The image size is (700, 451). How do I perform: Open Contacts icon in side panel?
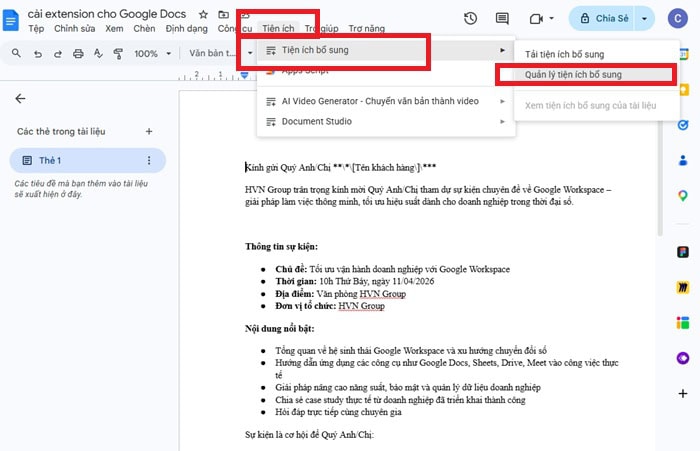(683, 160)
